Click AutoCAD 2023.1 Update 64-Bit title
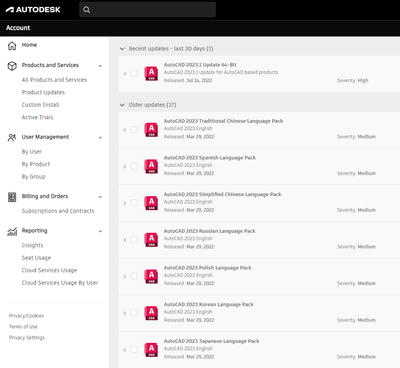Image resolution: width=400 pixels, height=368 pixels. (200, 65)
